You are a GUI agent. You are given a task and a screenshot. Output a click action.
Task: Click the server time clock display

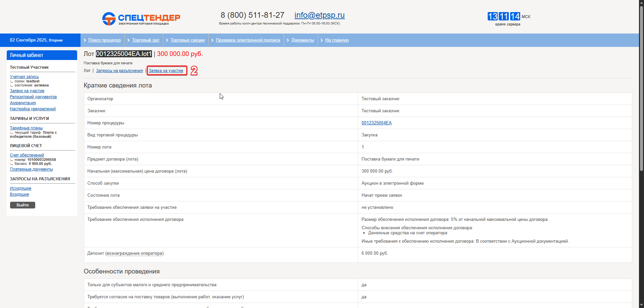click(504, 16)
